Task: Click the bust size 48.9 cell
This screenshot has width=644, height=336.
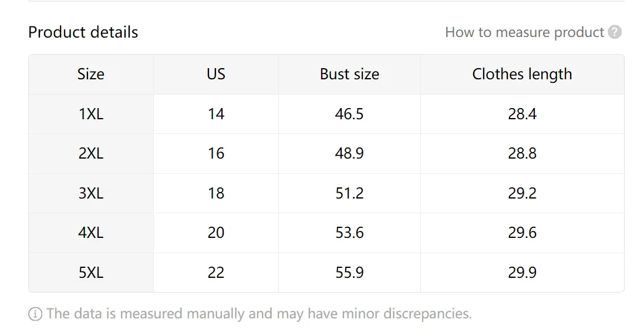Action: [349, 153]
